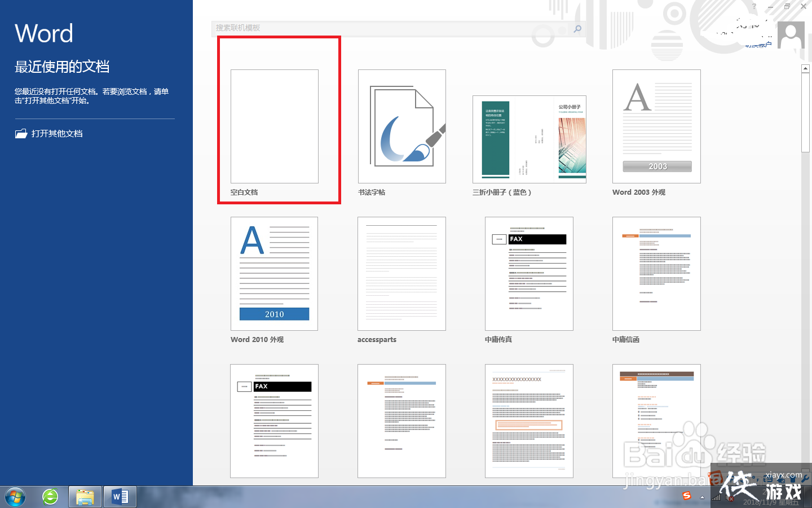The width and height of the screenshot is (812, 508).
Task: Open the 空白文档 blank document template
Action: (275, 126)
